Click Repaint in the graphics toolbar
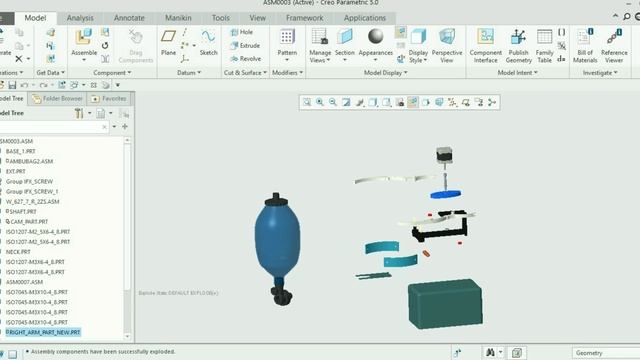 [346, 102]
